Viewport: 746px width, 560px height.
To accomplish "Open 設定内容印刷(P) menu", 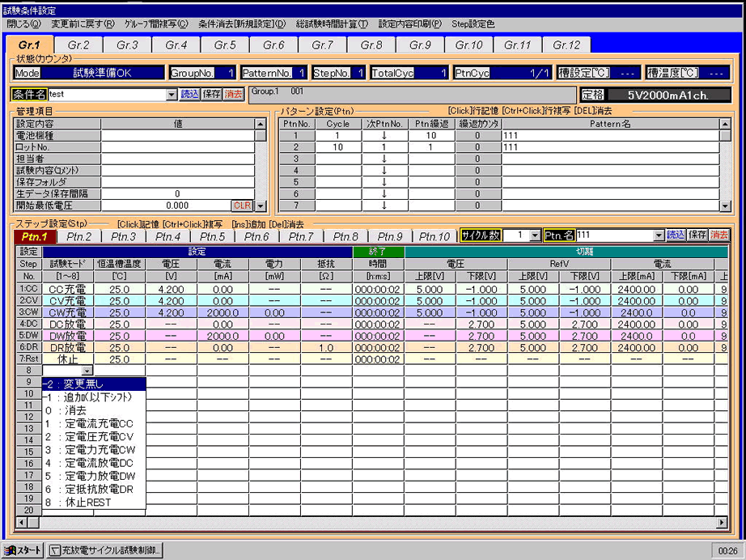I will click(410, 23).
